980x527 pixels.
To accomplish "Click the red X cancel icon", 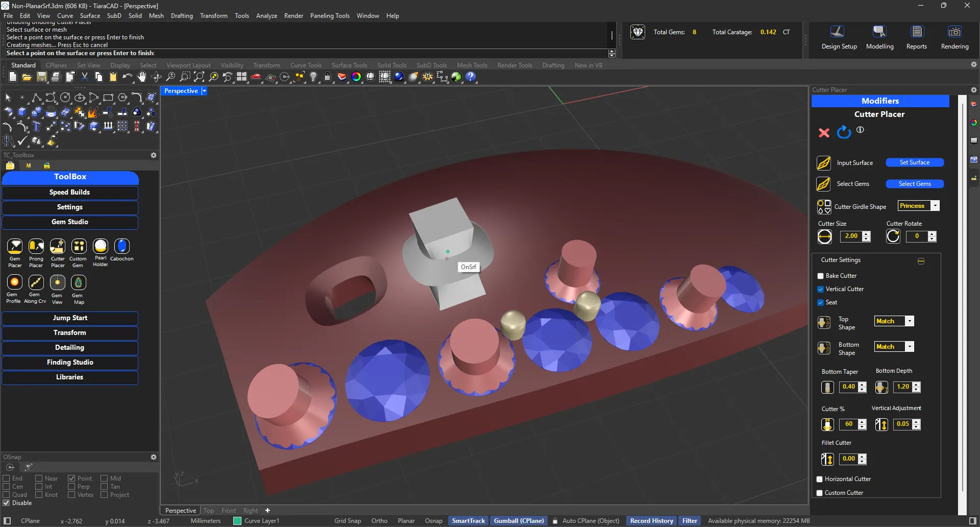I will point(824,133).
